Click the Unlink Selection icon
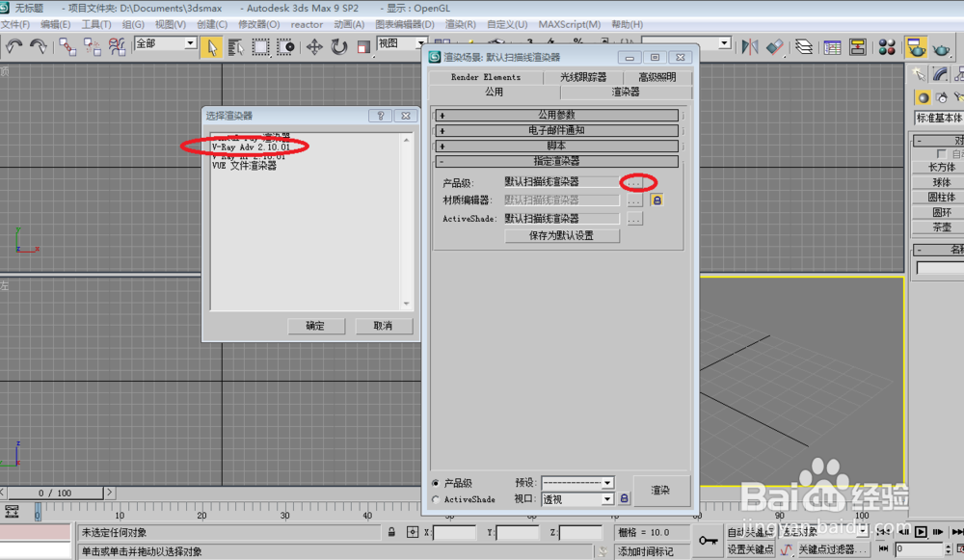Viewport: 964px width, 560px height. [93, 46]
